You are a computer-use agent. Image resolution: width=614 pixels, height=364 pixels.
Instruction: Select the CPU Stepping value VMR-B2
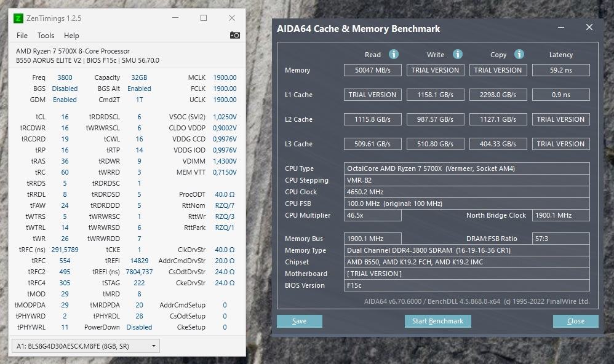pos(467,180)
